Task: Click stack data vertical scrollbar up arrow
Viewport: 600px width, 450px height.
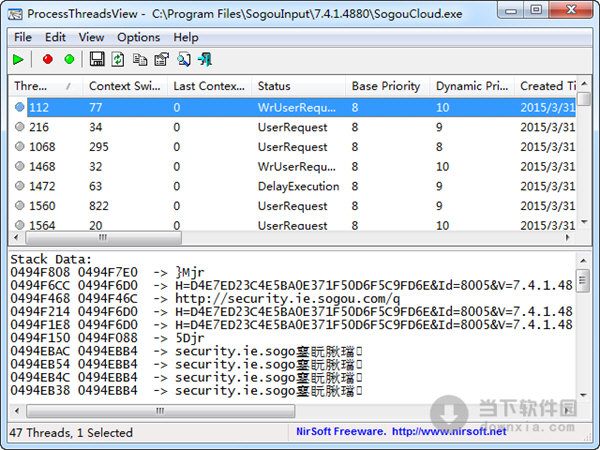Action: [583, 261]
